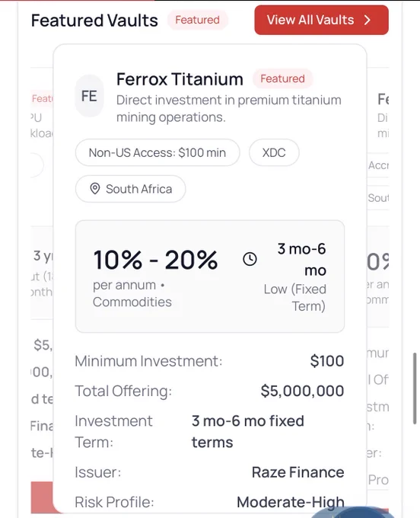Screen dimensions: 420x518
Task: Select the XDC chip
Action: [274, 152]
